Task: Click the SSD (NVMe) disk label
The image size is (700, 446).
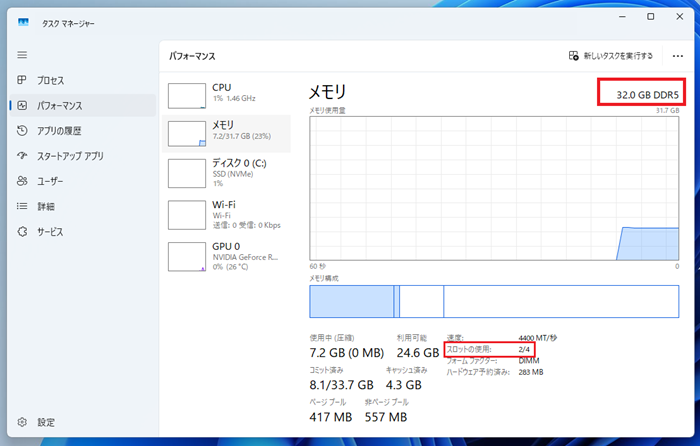Action: click(233, 174)
